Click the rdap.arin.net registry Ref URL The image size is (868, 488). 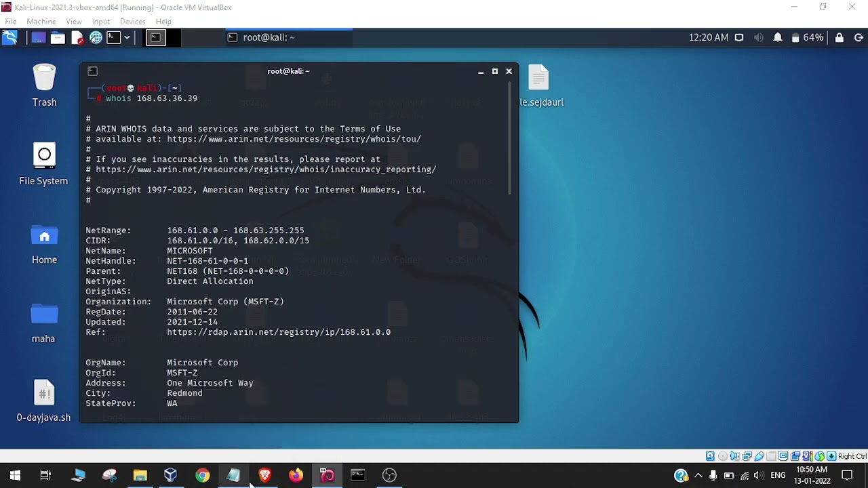pyautogui.click(x=279, y=332)
